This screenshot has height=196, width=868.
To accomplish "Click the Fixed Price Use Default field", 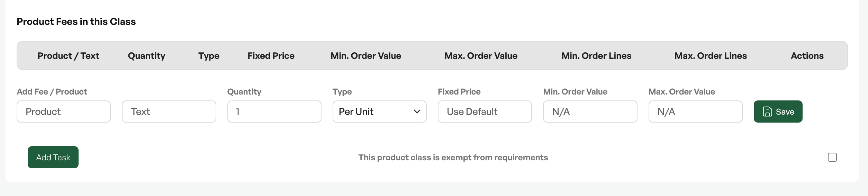I will pos(485,112).
